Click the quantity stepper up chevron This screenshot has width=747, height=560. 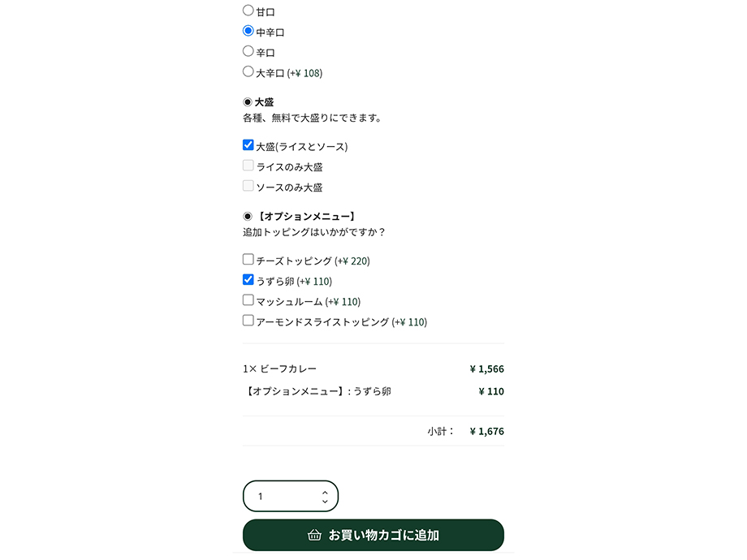click(324, 490)
